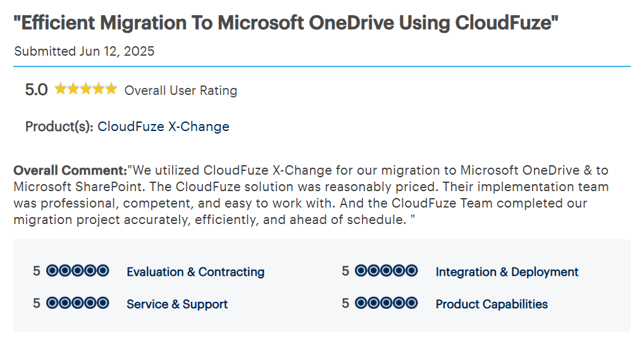
Task: Select third rating circle for Service & Support
Action: (78, 304)
